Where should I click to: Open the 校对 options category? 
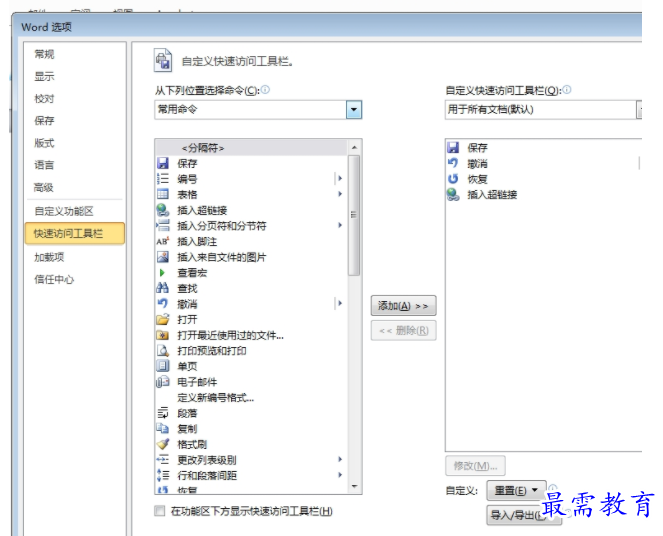click(x=44, y=99)
